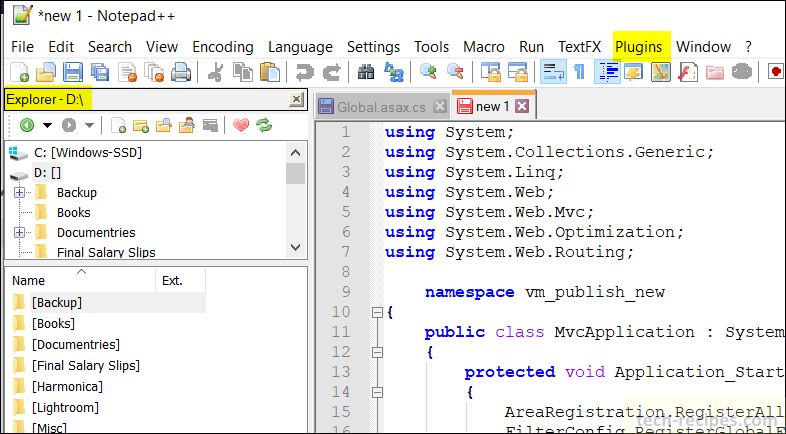Image resolution: width=786 pixels, height=434 pixels.
Task: Refresh the Explorer panel with green arrows
Action: 264,125
